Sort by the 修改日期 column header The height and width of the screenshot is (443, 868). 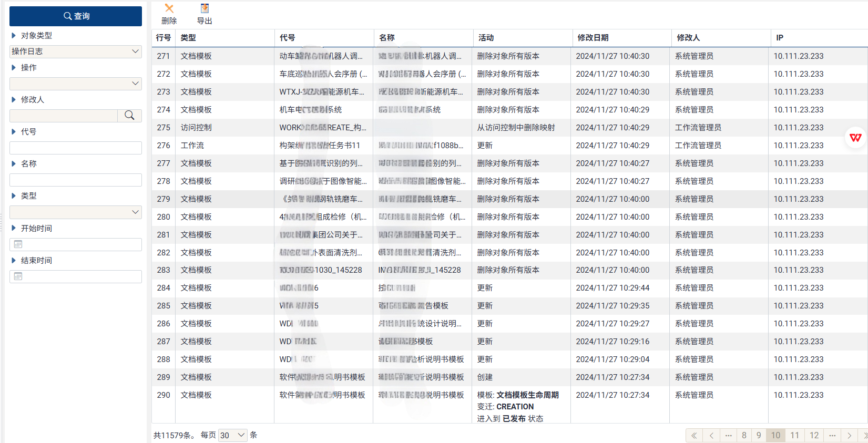(593, 38)
